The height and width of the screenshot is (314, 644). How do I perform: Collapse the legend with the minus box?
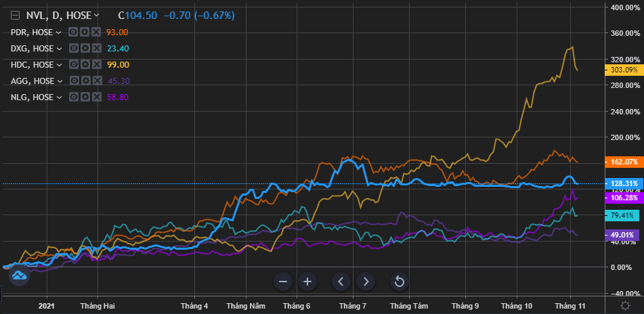tap(16, 16)
